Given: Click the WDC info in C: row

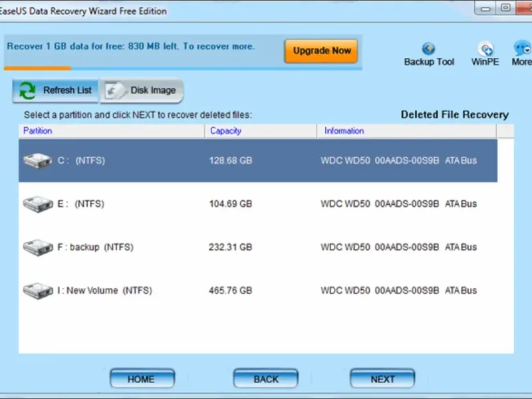Looking at the screenshot, I should click(398, 160).
